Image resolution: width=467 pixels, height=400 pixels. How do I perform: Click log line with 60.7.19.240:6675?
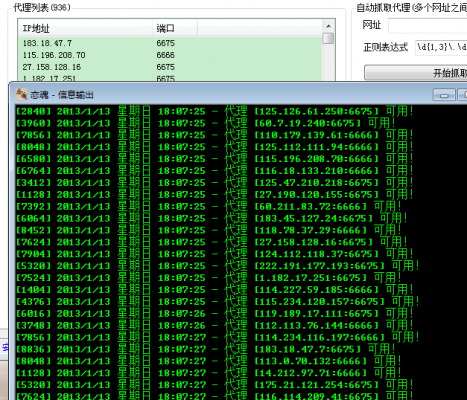click(x=206, y=123)
